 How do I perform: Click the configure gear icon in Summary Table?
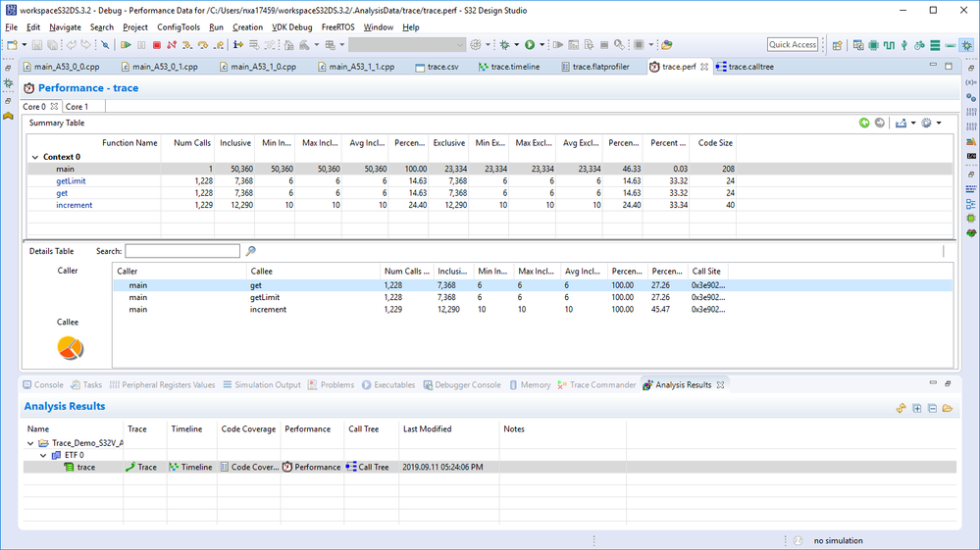(x=926, y=123)
